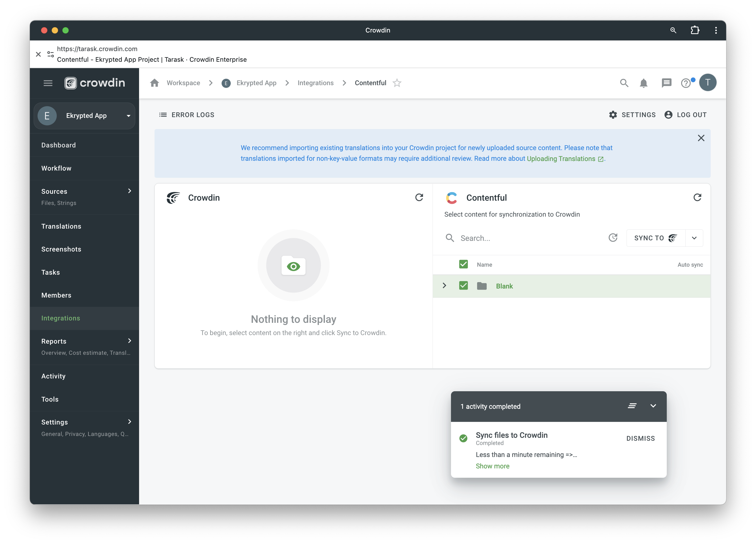This screenshot has width=756, height=544.
Task: Go to Workspace home icon
Action: click(154, 83)
